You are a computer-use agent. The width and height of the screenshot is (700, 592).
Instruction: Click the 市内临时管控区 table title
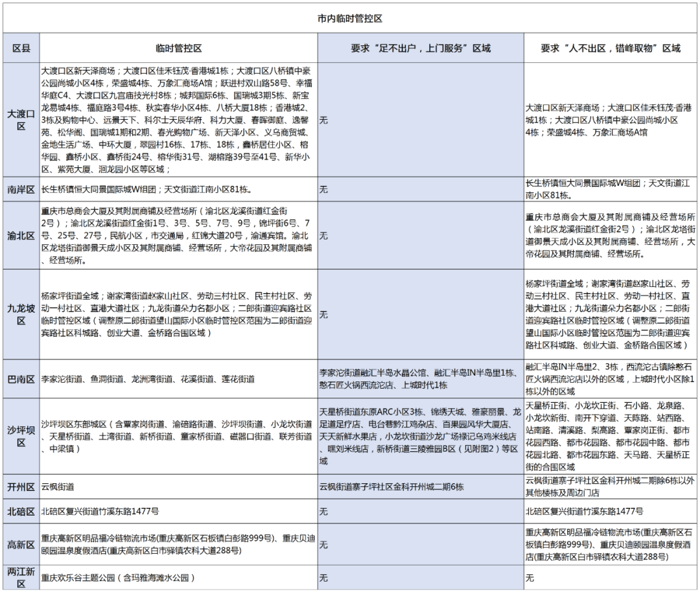(350, 19)
